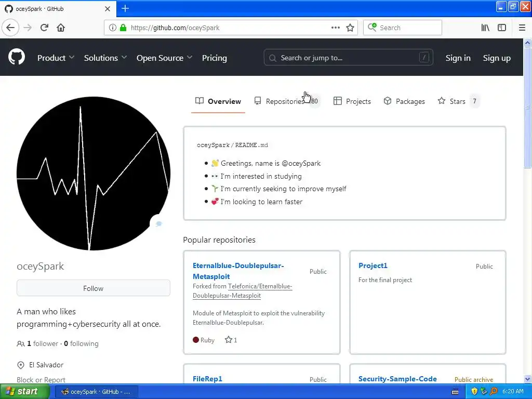Open the Windows start menu
Screen dimensions: 532x399
(24, 392)
